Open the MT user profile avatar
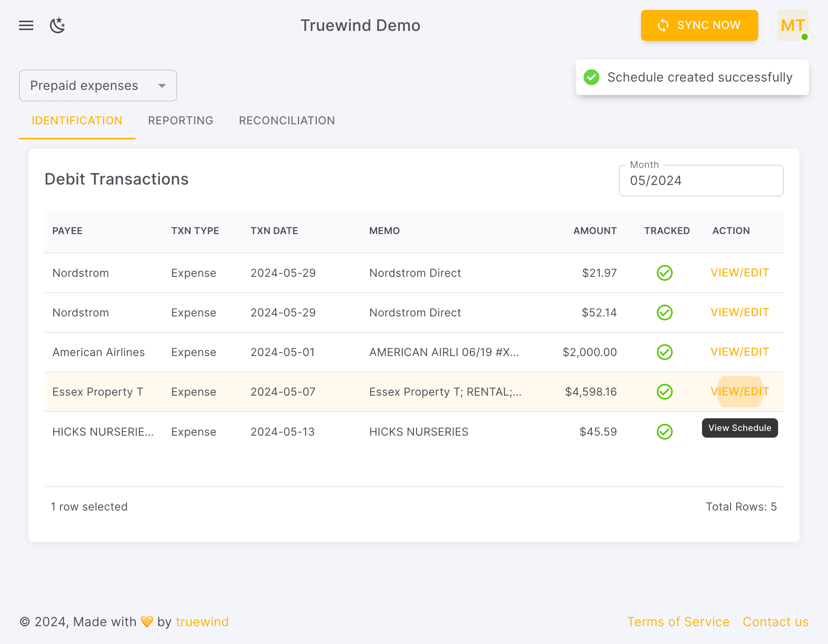 coord(792,25)
